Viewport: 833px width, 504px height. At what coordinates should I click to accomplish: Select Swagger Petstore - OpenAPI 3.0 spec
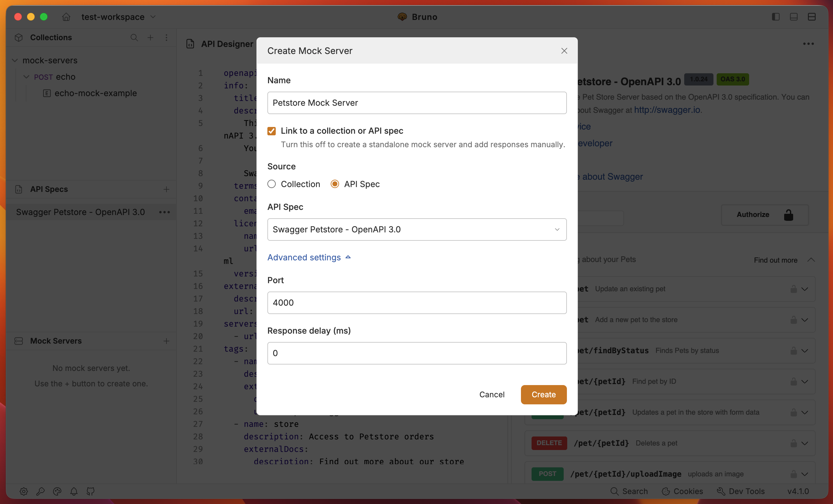click(80, 212)
